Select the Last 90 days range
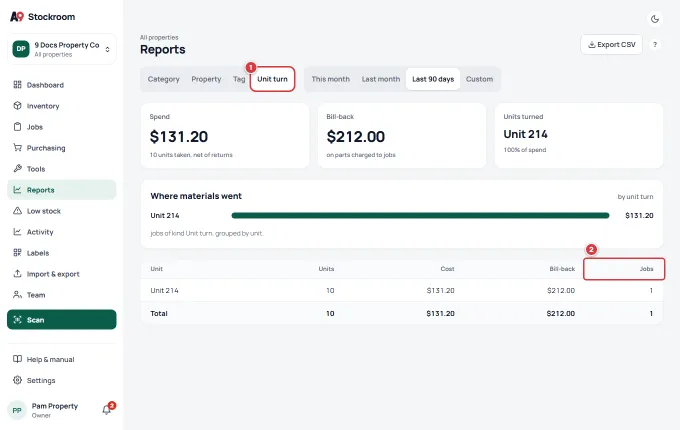 click(x=433, y=79)
